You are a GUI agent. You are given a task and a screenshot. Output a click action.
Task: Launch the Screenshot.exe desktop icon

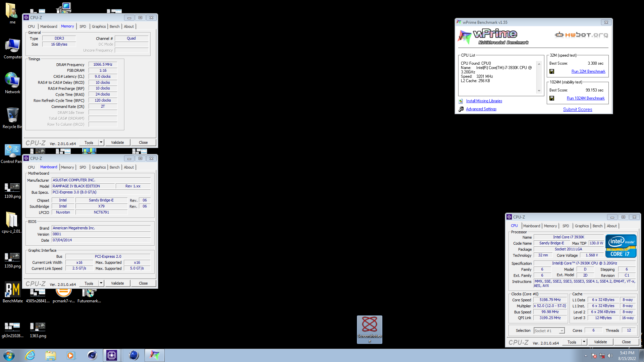coord(369,329)
